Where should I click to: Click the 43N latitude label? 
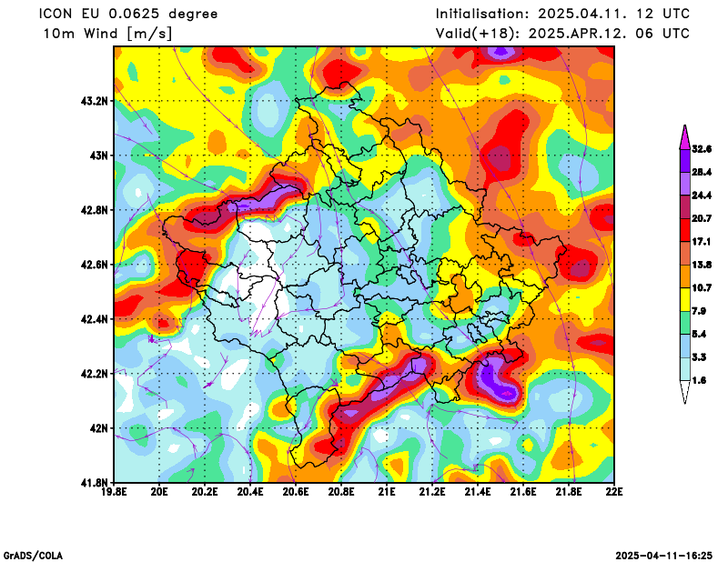pos(98,156)
